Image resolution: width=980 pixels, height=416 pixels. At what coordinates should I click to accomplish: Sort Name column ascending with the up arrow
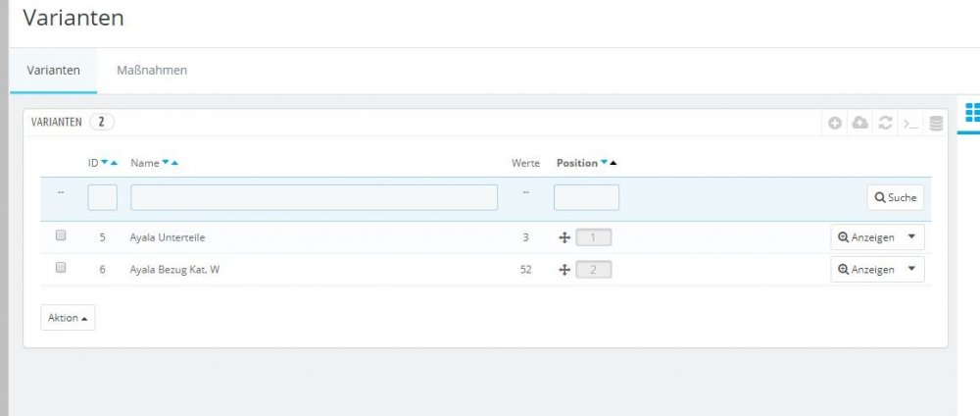174,163
